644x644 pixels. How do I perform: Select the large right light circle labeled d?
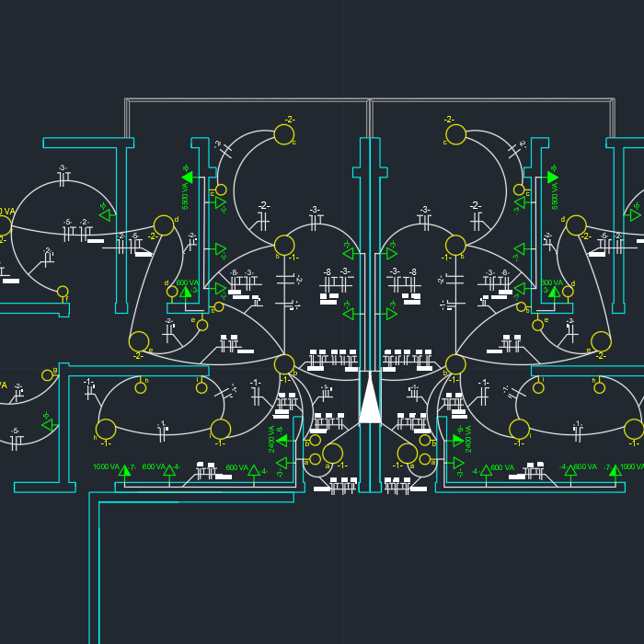click(x=576, y=225)
